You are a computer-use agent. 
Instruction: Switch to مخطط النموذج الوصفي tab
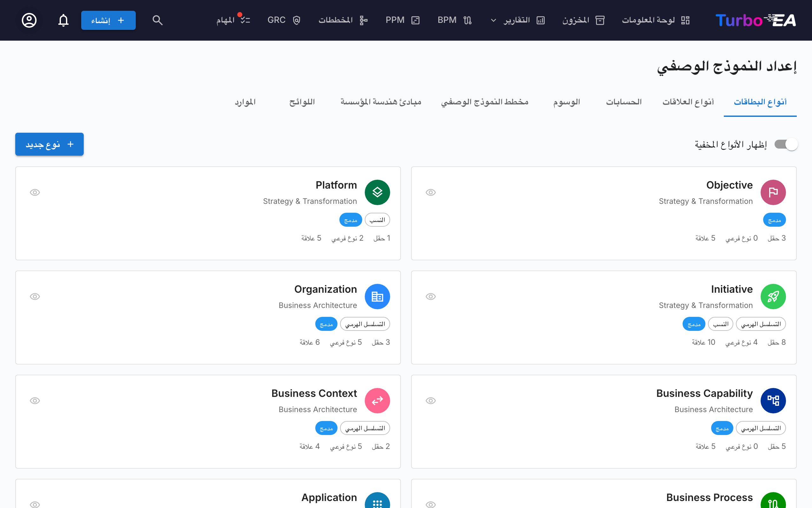[485, 102]
